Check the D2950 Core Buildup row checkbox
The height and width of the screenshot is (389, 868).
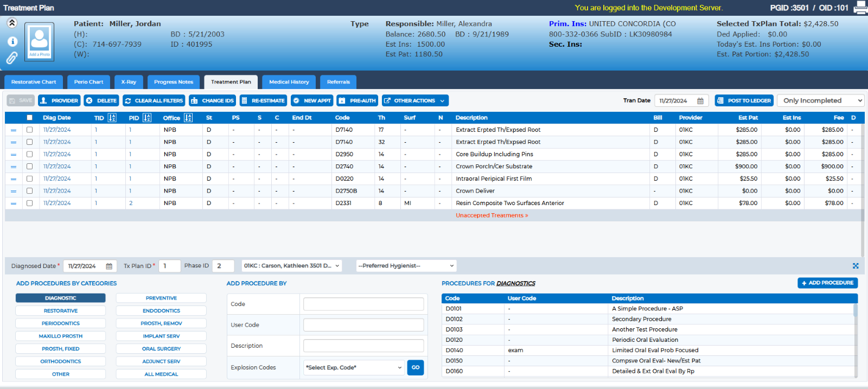coord(29,154)
